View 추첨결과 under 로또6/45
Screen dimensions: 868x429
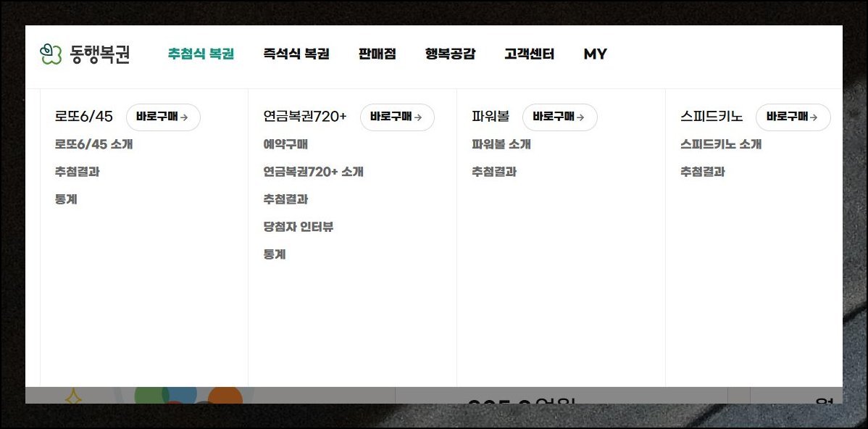coord(77,172)
